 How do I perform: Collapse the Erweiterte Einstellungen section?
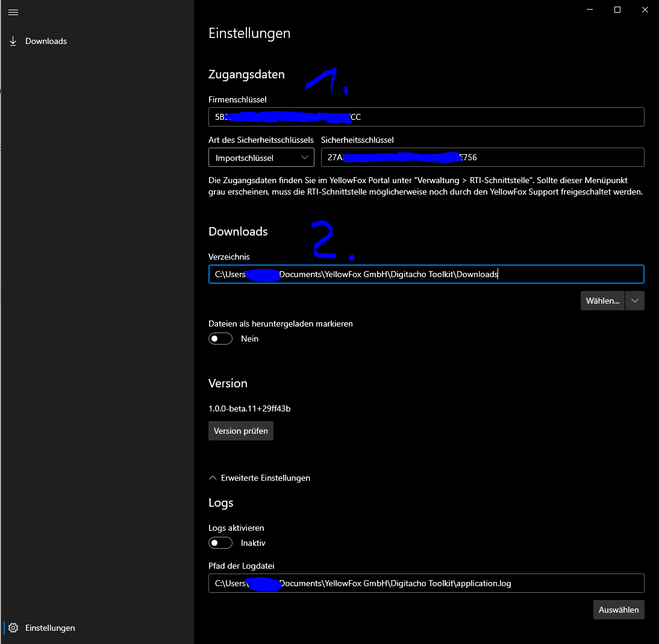click(x=259, y=477)
